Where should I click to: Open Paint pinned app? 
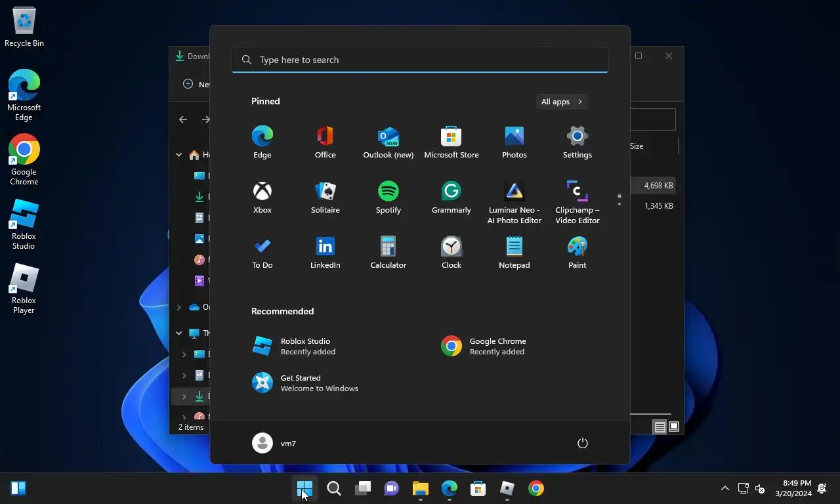point(577,253)
